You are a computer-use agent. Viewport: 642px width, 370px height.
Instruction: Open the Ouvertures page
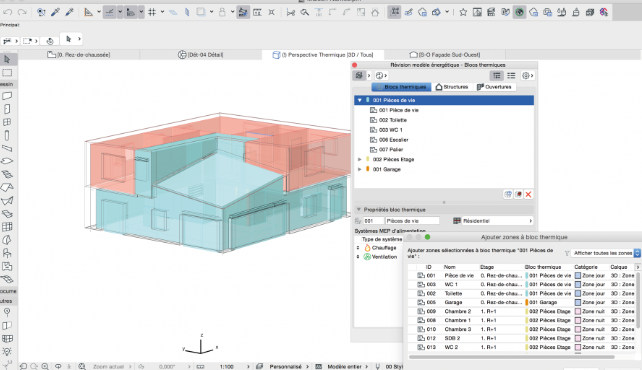[494, 87]
